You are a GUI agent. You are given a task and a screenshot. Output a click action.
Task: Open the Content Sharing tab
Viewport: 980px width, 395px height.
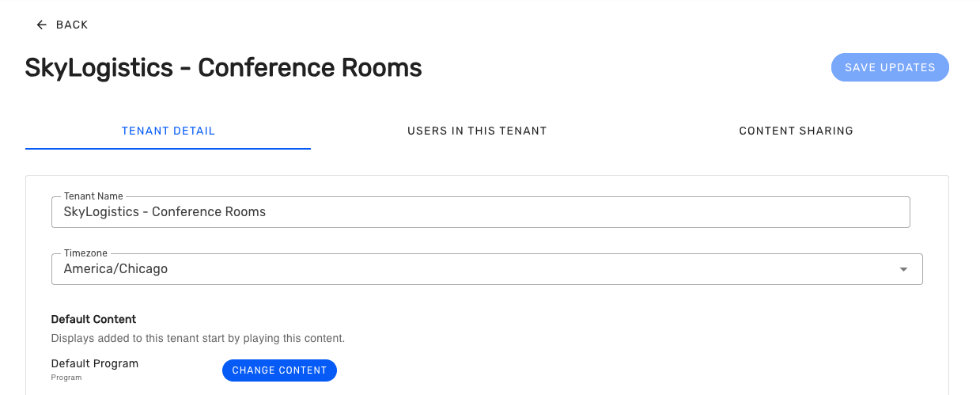(796, 131)
